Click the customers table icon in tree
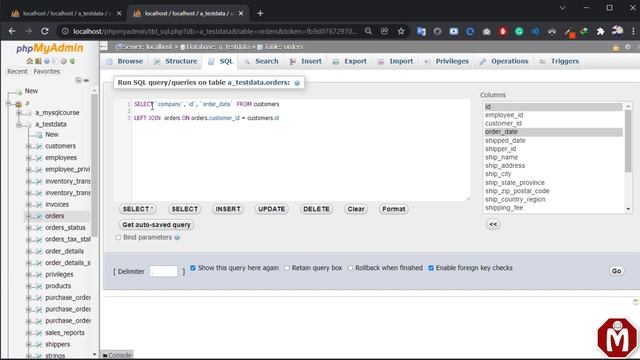 coord(39,146)
